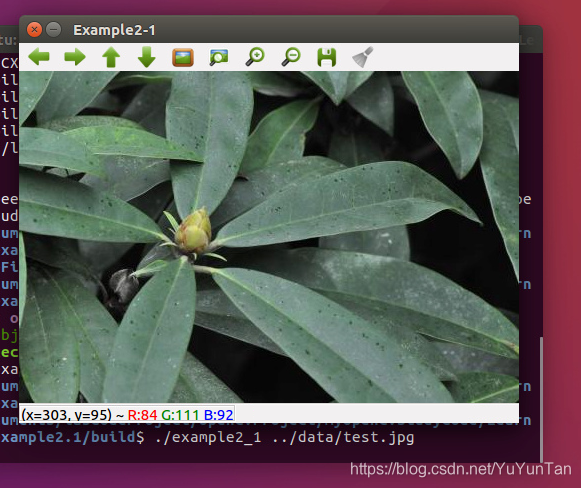Click the Example2-1 title bar text
This screenshot has width=581, height=488.
pyautogui.click(x=114, y=30)
